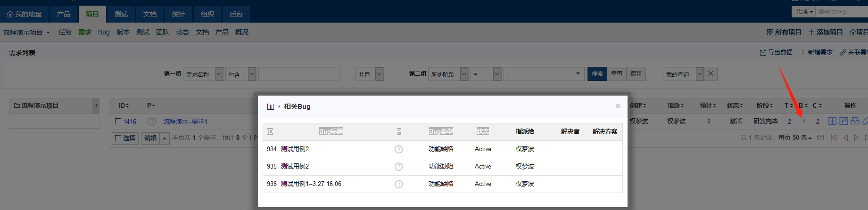Sort by 阶段 column header
This screenshot has width=868, height=210.
tap(764, 105)
